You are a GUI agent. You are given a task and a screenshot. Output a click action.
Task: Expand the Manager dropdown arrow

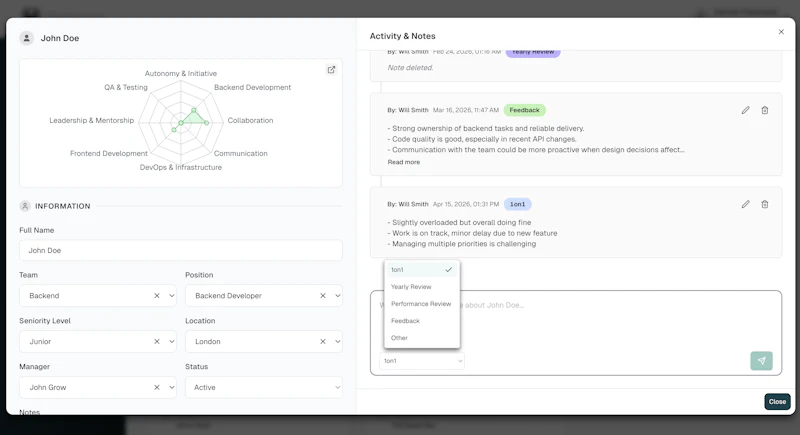171,388
